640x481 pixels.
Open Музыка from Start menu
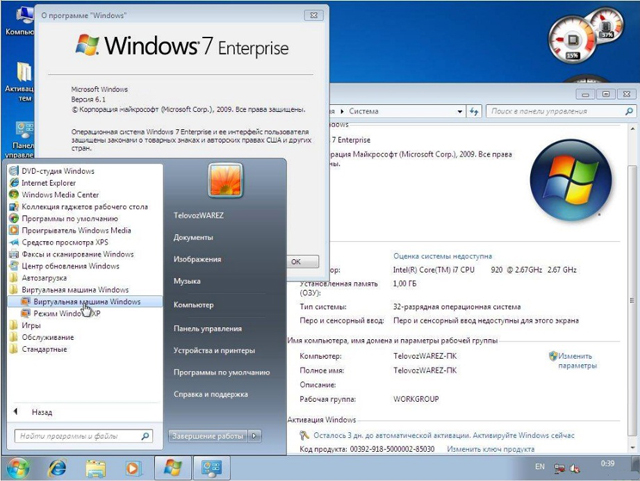187,281
